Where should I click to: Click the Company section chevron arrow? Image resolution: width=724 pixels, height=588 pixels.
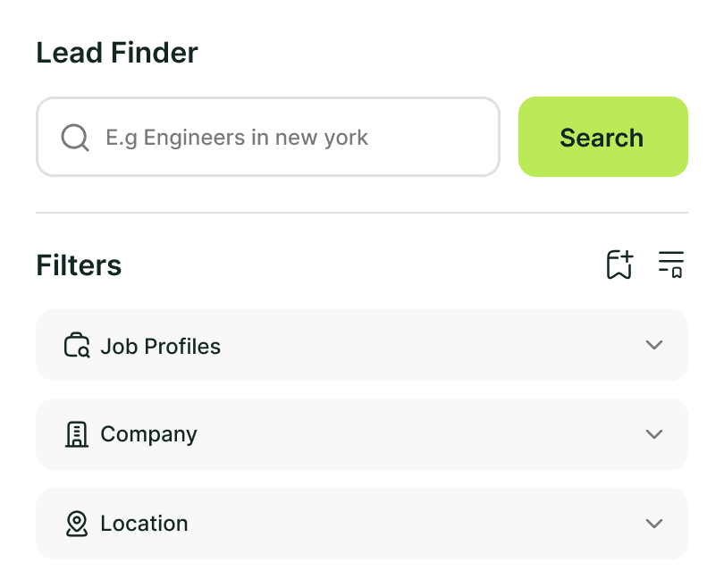(654, 434)
